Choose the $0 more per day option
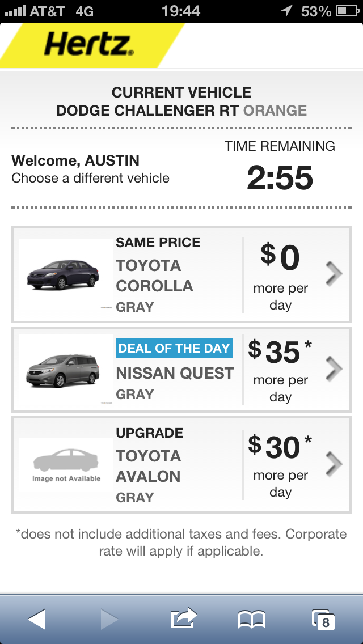 [280, 274]
